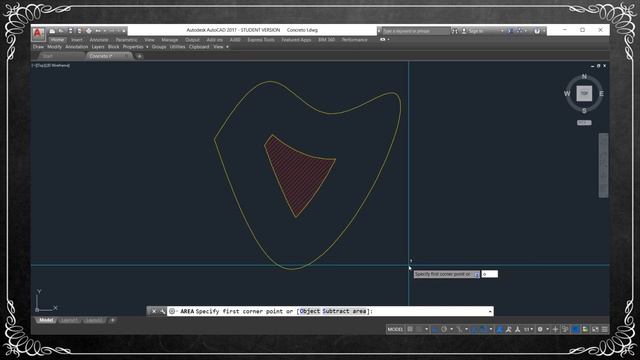Click the Save icon in quick access toolbar
Image resolution: width=640 pixels, height=360 pixels.
[x=70, y=31]
